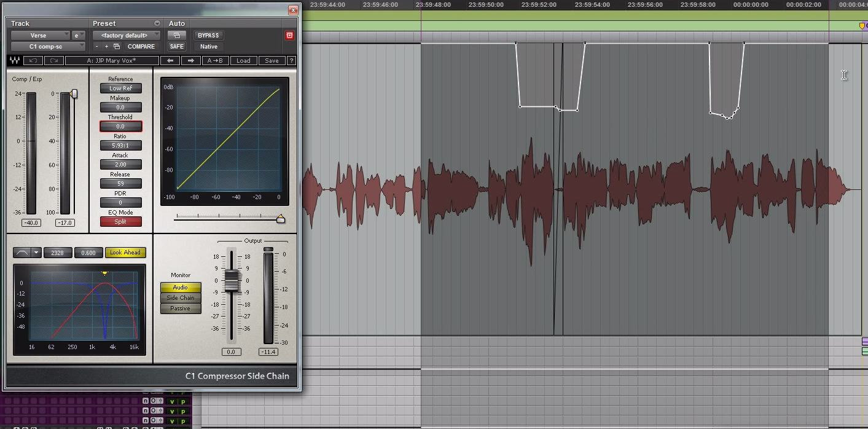Image resolution: width=868 pixels, height=429 pixels.
Task: Open Waves help question mark
Action: [x=292, y=61]
